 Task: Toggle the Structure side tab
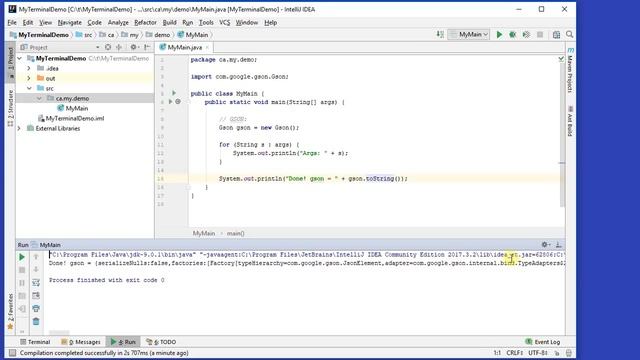11,108
